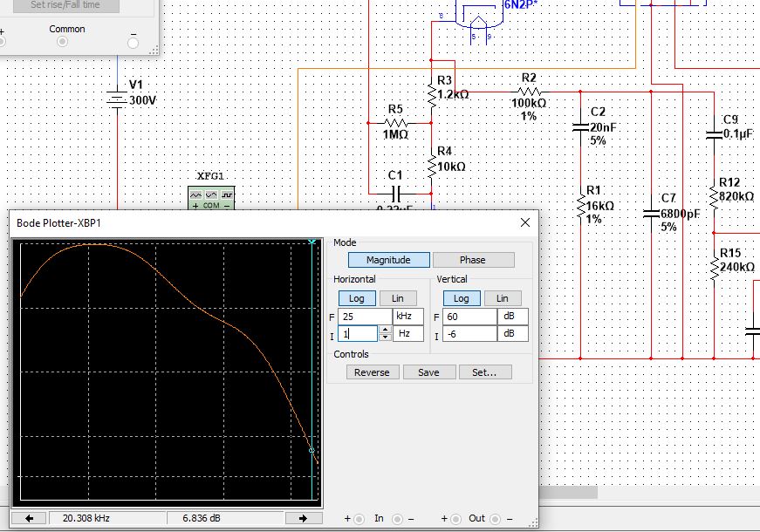
Task: Select the Common terminal radio button
Action: tap(62, 42)
